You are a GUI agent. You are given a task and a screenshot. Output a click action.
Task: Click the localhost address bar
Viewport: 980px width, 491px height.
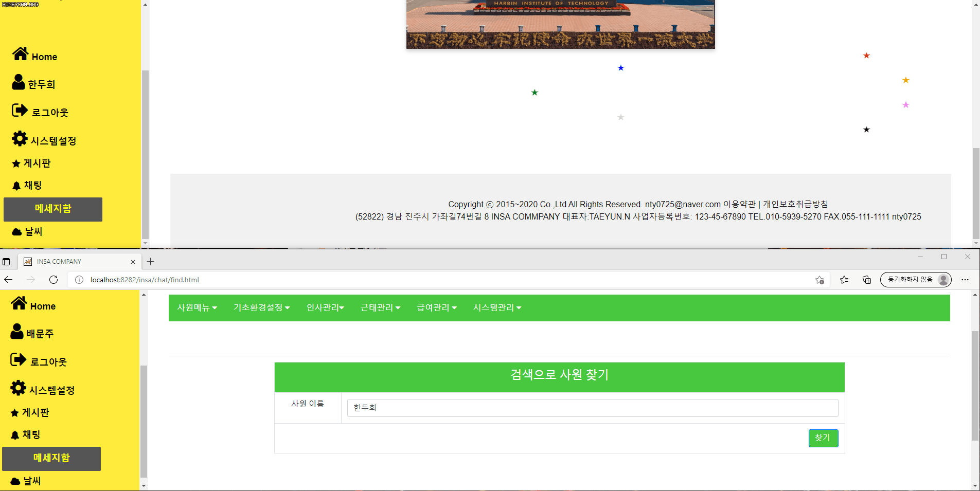(x=448, y=280)
